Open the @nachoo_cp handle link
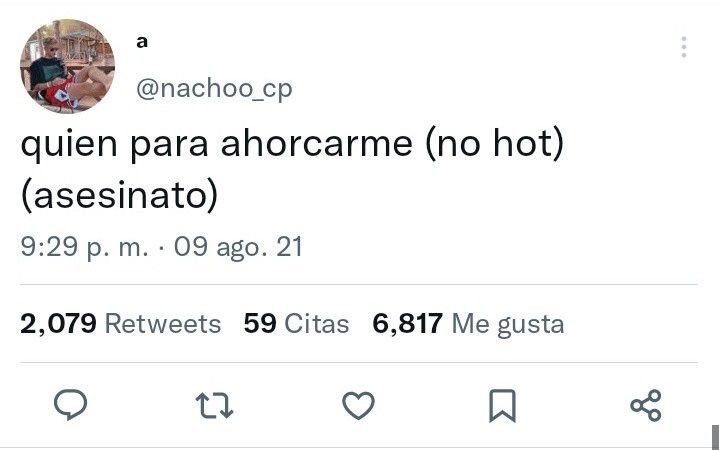Viewport: 719px width, 450px height. coord(214,89)
